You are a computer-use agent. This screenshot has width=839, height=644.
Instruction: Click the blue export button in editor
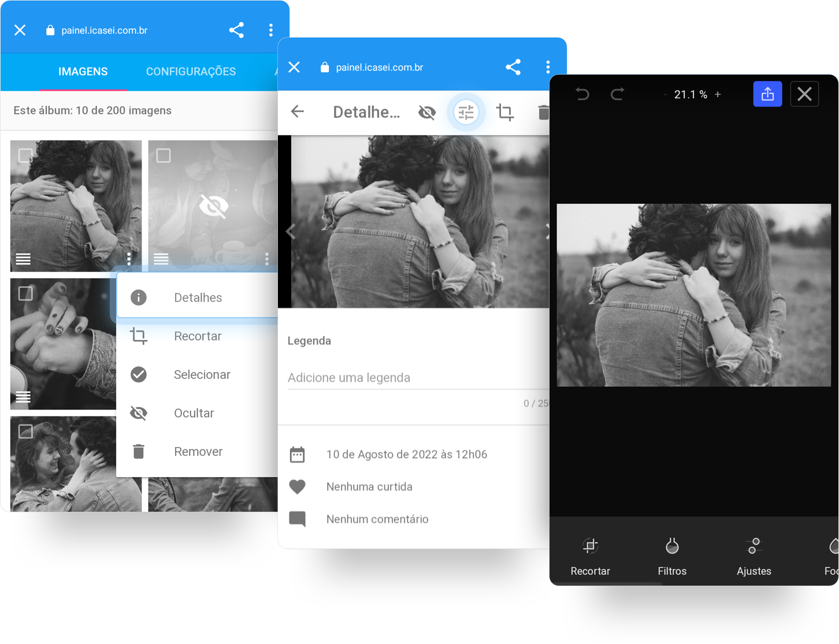[x=767, y=94]
